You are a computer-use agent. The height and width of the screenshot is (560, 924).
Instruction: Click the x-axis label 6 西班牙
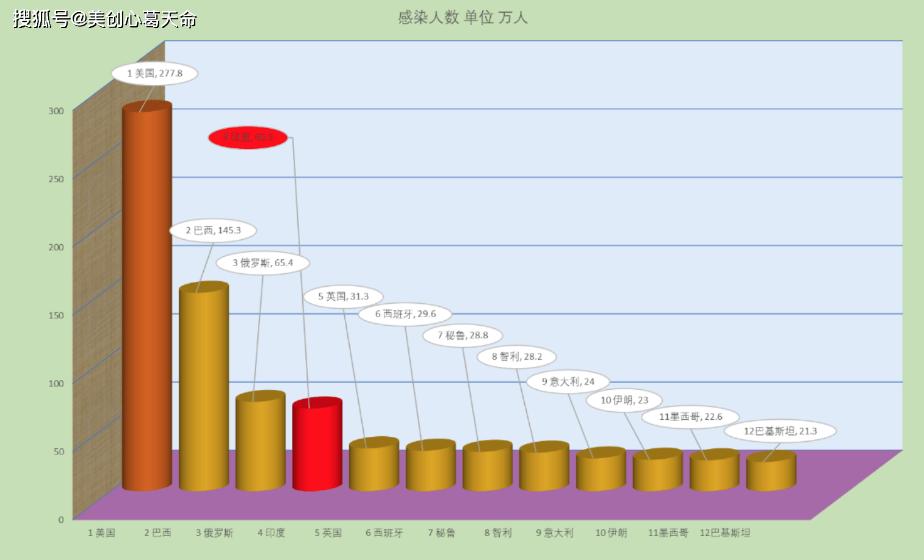pos(384,533)
